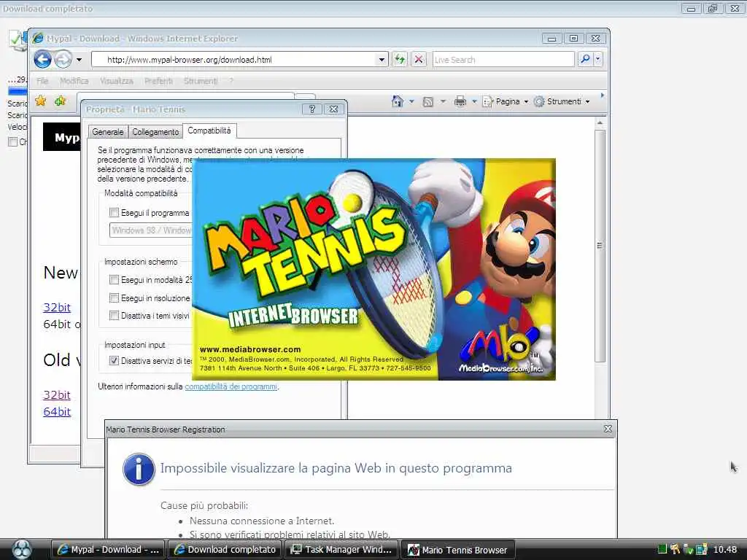Click the red Stop loading icon
747x560 pixels.
419,60
